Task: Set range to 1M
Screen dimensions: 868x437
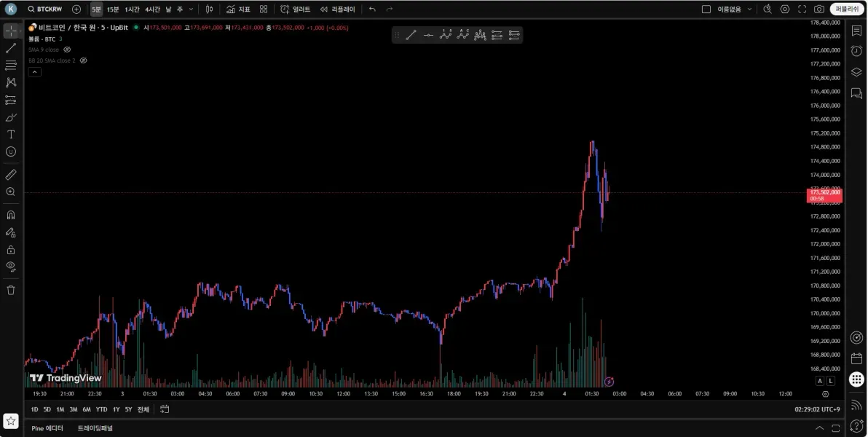Action: click(x=60, y=409)
